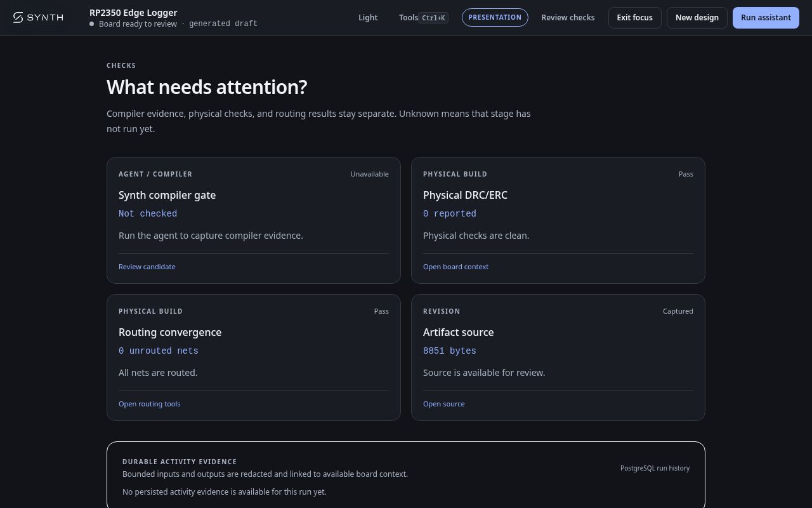Select the Synth compiler gate heading
Viewport: 812px width, 508px height.
167,195
